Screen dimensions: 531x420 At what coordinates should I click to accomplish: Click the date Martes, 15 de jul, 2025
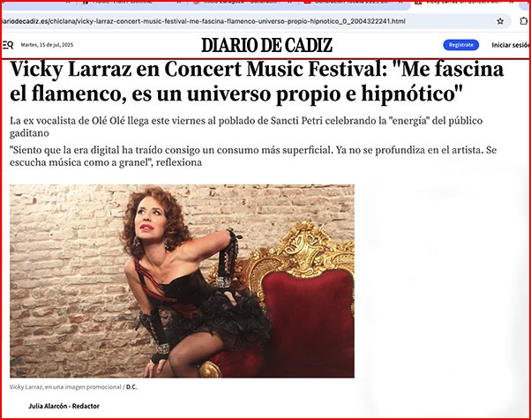pyautogui.click(x=47, y=45)
